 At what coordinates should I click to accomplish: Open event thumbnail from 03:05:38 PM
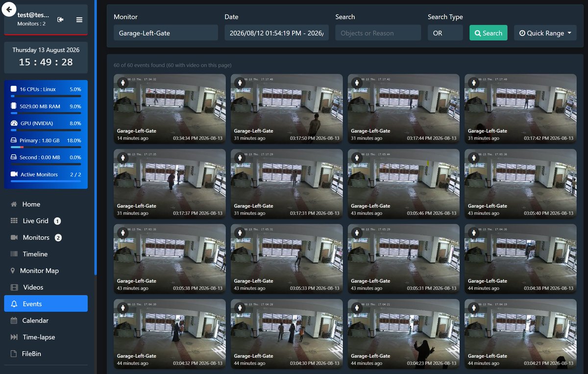(x=170, y=259)
